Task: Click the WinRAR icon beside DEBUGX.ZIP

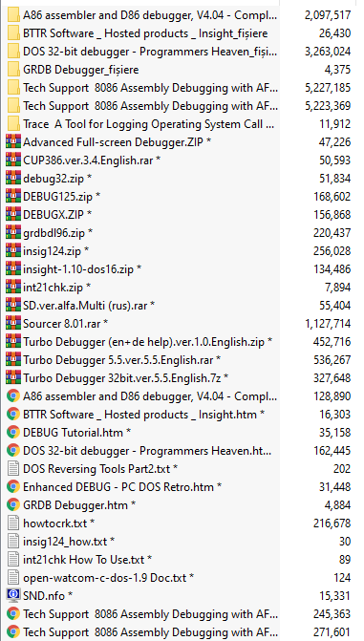Action: [13, 214]
